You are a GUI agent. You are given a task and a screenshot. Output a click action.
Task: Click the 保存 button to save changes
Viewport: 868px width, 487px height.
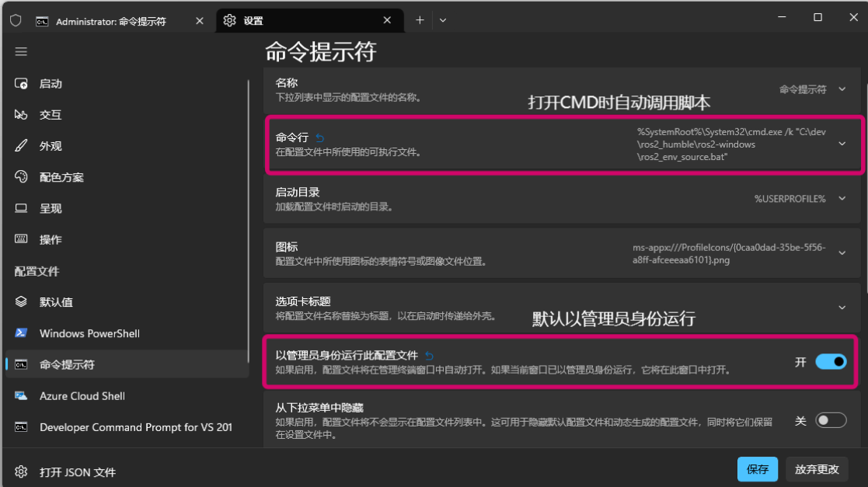(757, 469)
